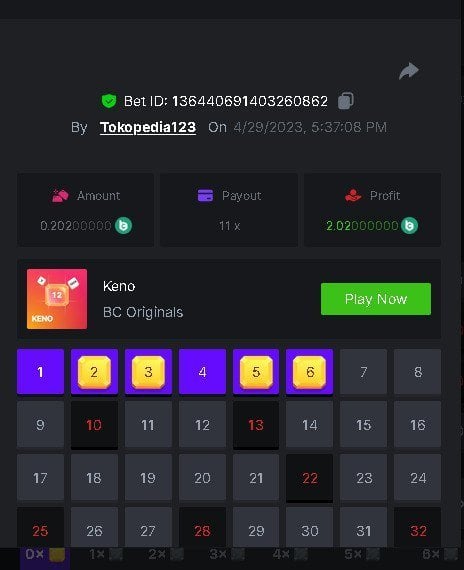Copy the Bet ID with copy icon

click(345, 101)
